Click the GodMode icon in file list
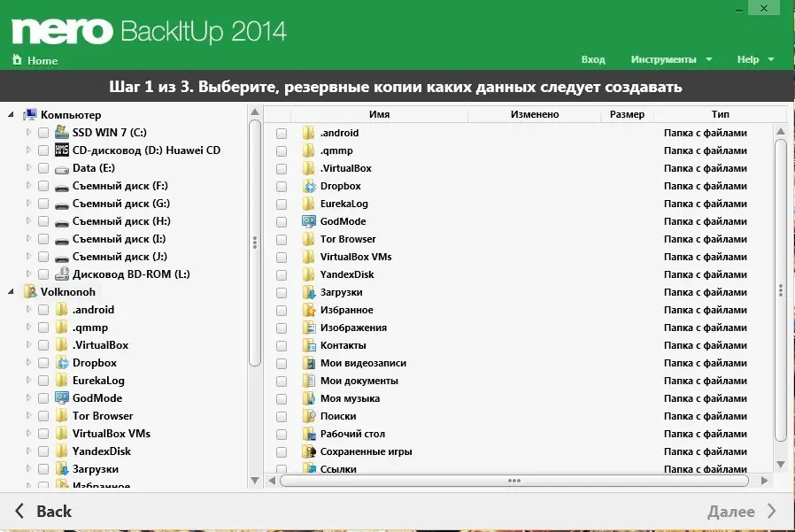The height and width of the screenshot is (532, 795). pos(309,221)
